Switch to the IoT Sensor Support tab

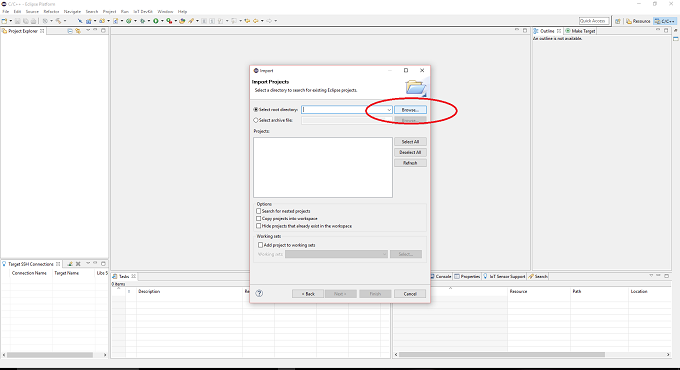[x=504, y=276]
